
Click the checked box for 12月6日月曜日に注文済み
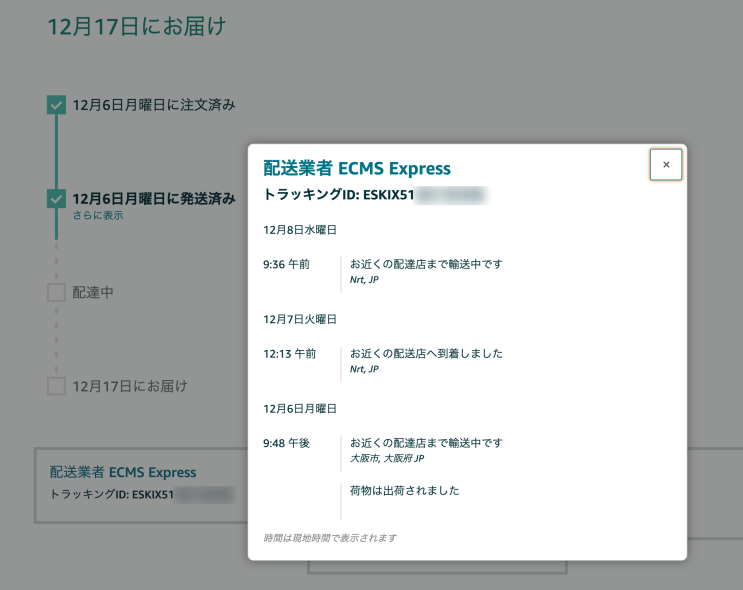pos(56,105)
